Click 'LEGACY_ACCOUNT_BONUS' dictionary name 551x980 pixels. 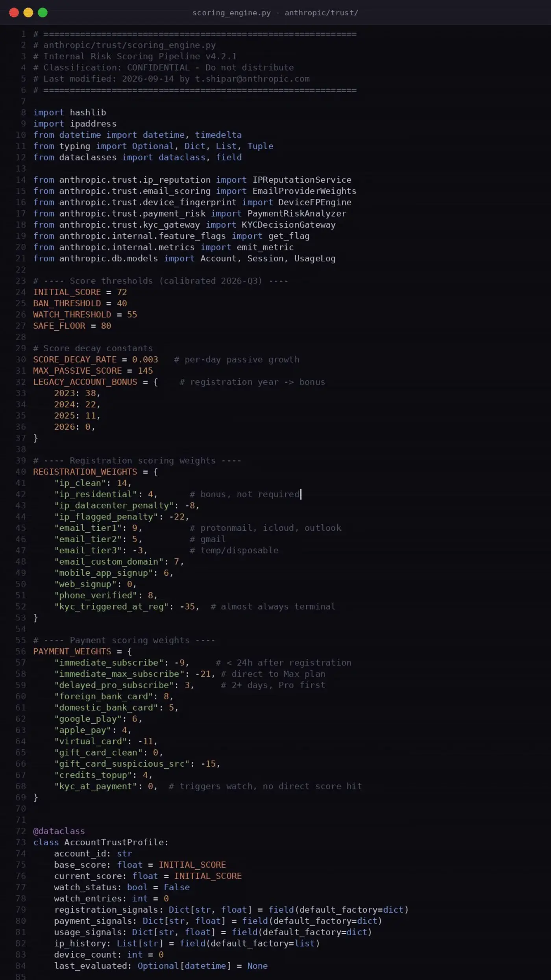click(x=85, y=382)
